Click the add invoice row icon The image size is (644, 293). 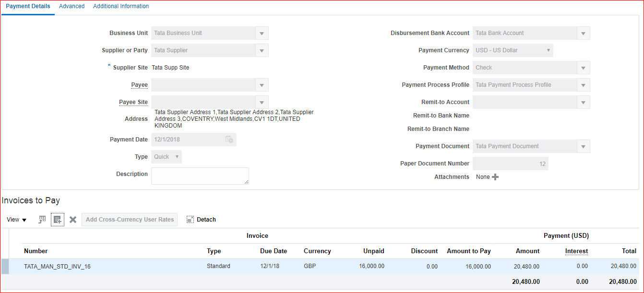(x=58, y=220)
